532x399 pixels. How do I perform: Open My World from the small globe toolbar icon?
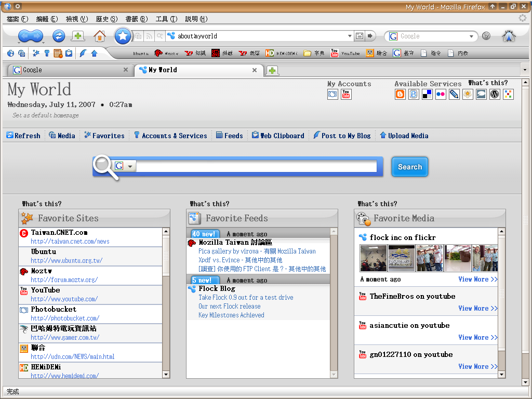10,54
